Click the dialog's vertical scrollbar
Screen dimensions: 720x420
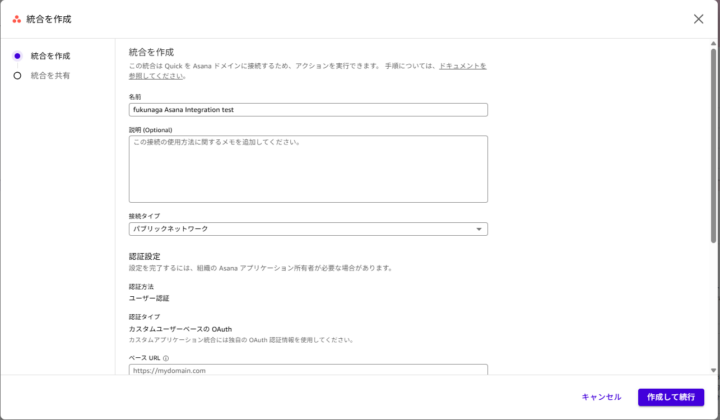tap(713, 150)
